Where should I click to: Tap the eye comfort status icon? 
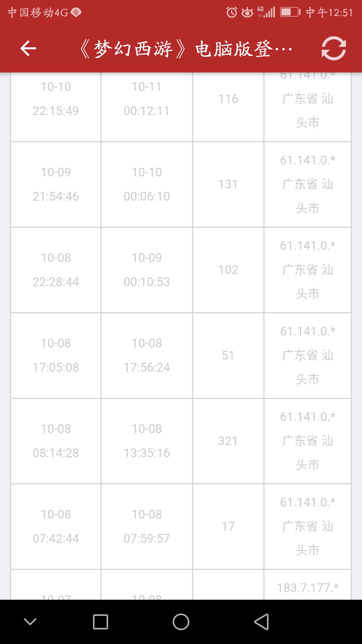point(247,12)
